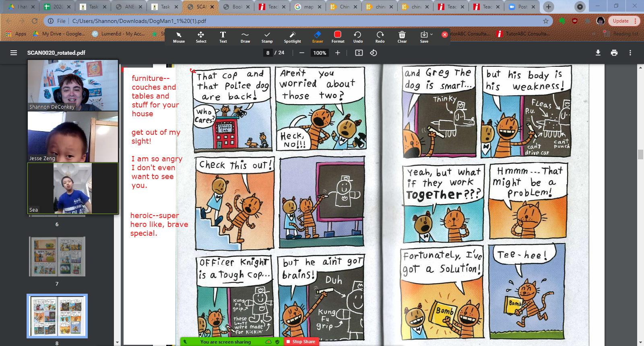The height and width of the screenshot is (346, 644).
Task: Open the Format color options
Action: [x=338, y=37]
